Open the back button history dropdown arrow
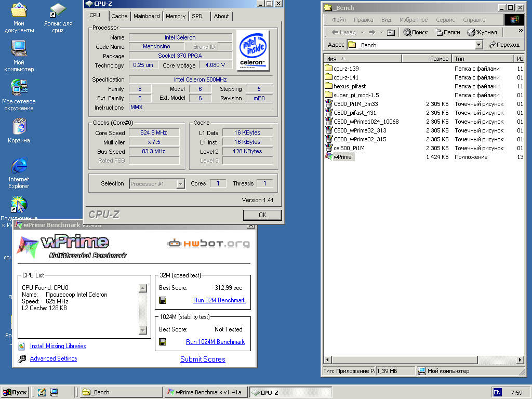532x399 pixels. pyautogui.click(x=362, y=33)
